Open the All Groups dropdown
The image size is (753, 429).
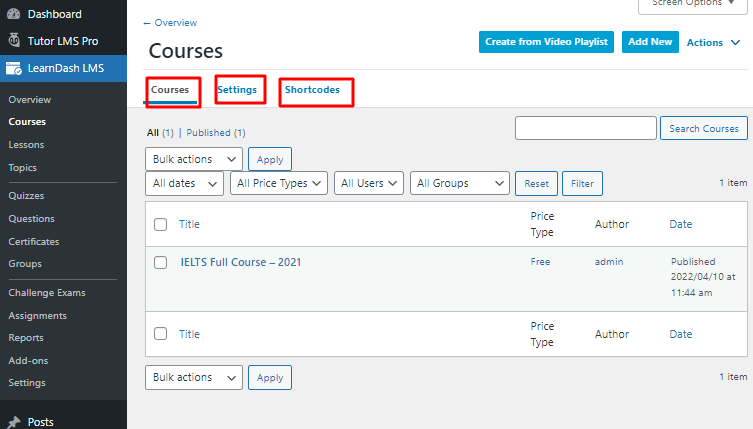pyautogui.click(x=460, y=183)
